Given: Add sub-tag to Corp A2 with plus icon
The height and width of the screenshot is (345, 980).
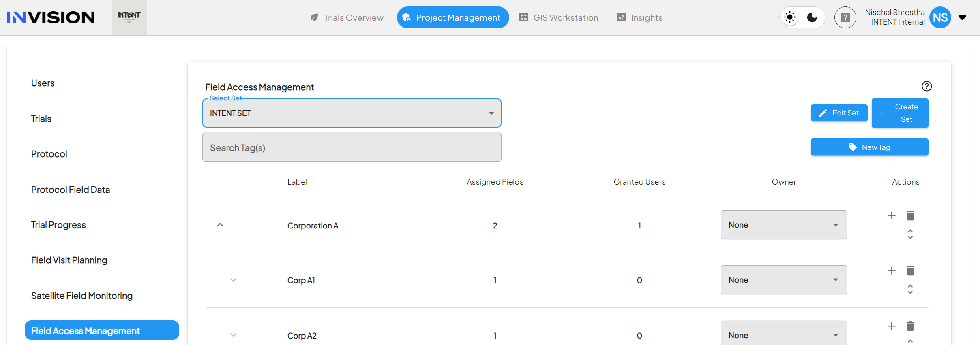Looking at the screenshot, I should 891,326.
